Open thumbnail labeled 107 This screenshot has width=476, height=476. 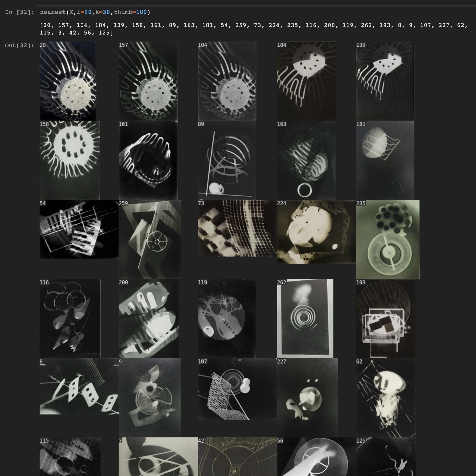[237, 389]
